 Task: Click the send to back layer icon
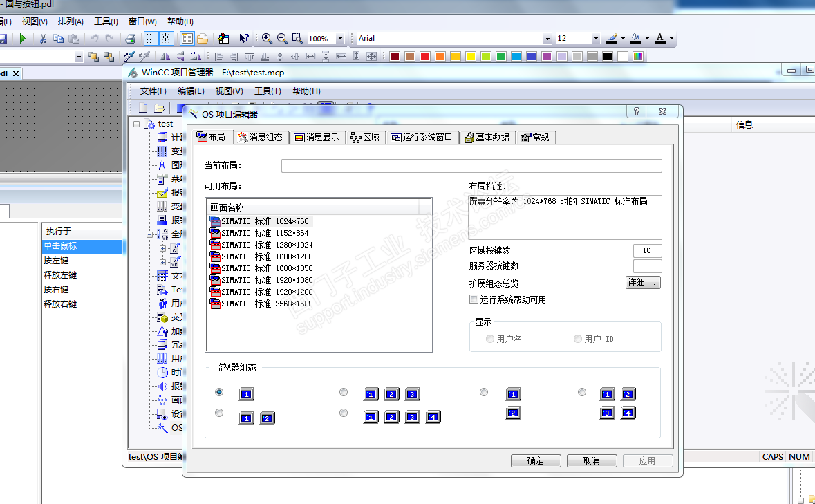(109, 56)
